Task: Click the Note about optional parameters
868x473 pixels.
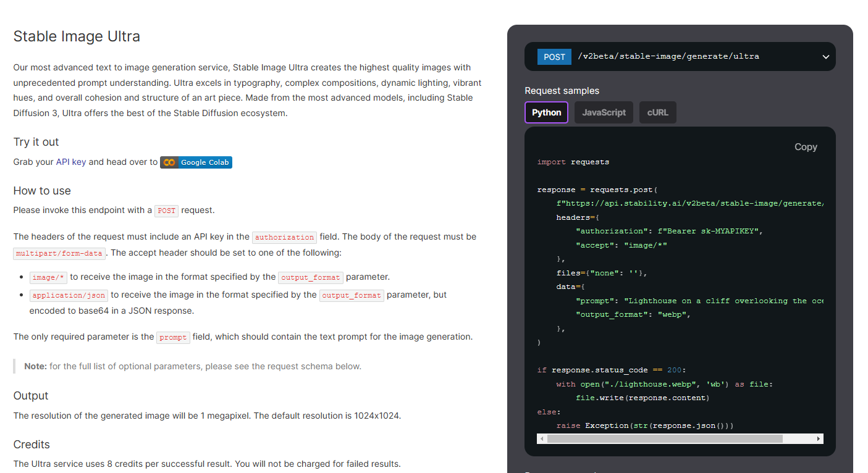Action: click(x=193, y=366)
